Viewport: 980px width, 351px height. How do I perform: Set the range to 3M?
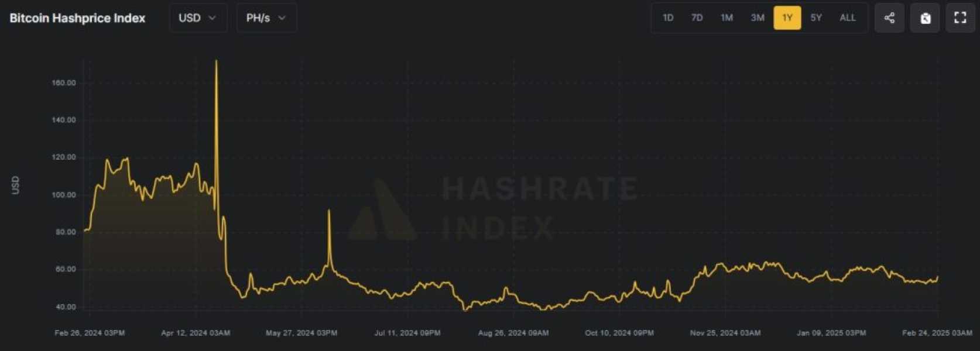tap(758, 18)
